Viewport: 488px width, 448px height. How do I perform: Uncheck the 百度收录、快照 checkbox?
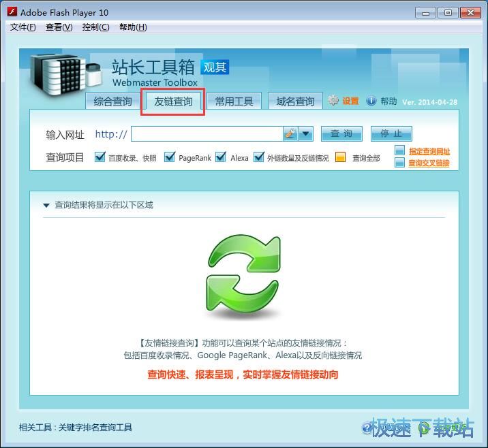coord(100,157)
